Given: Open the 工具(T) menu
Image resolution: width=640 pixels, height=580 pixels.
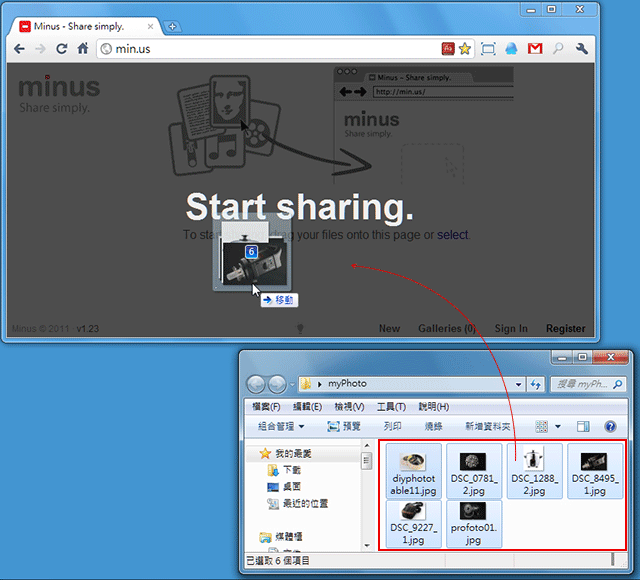Looking at the screenshot, I should [391, 407].
